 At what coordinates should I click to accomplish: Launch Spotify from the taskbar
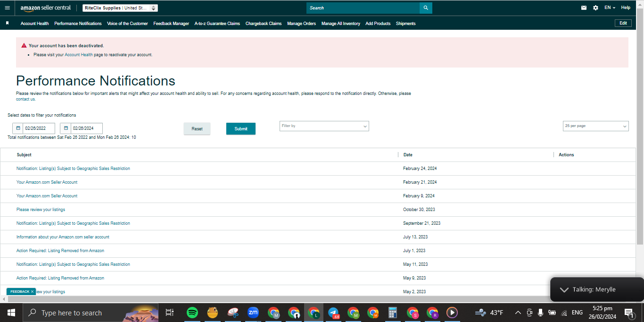[x=192, y=313]
